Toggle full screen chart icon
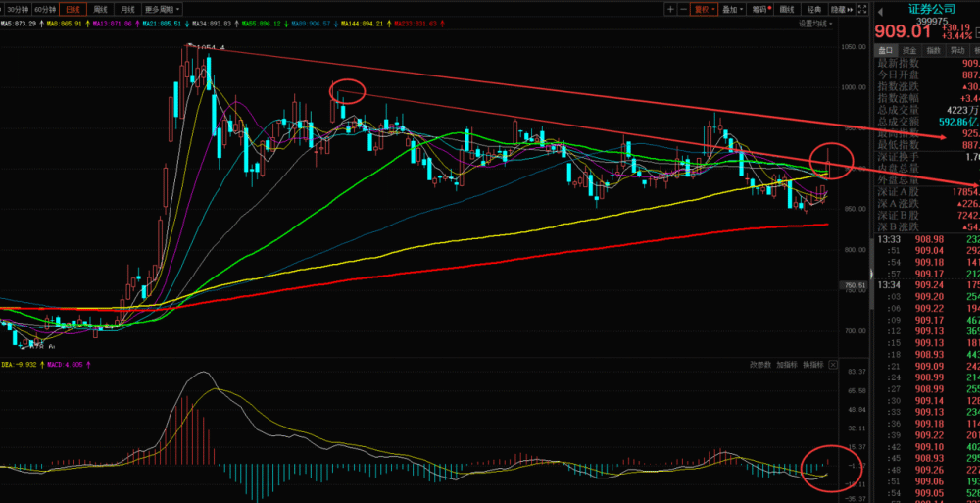This screenshot has height=503, width=980. click(x=861, y=10)
